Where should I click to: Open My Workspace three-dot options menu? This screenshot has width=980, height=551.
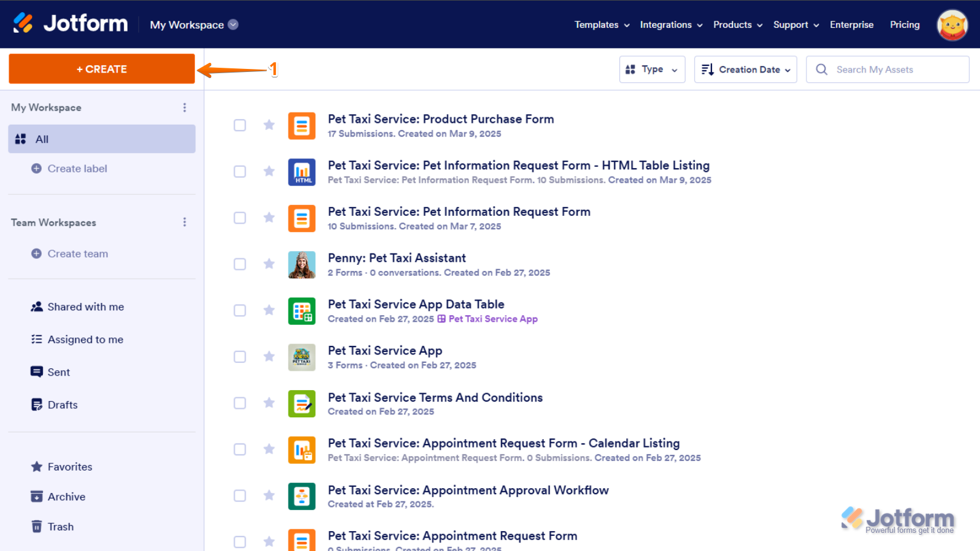click(185, 107)
